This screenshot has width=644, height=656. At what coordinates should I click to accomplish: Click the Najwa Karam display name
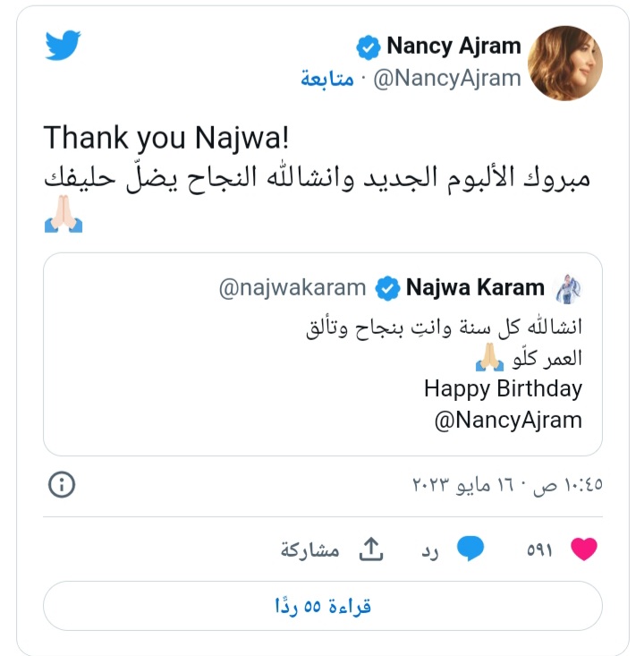475,288
